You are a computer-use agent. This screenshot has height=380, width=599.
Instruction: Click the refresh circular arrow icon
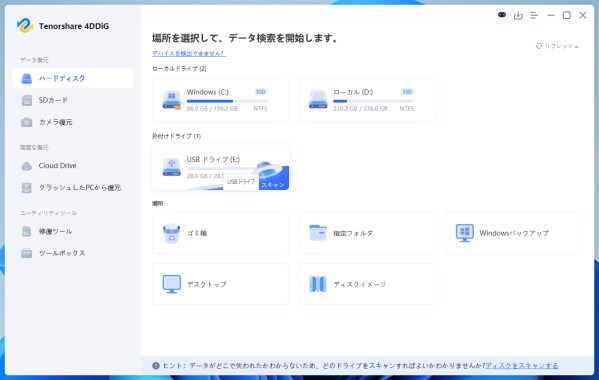pyautogui.click(x=539, y=46)
